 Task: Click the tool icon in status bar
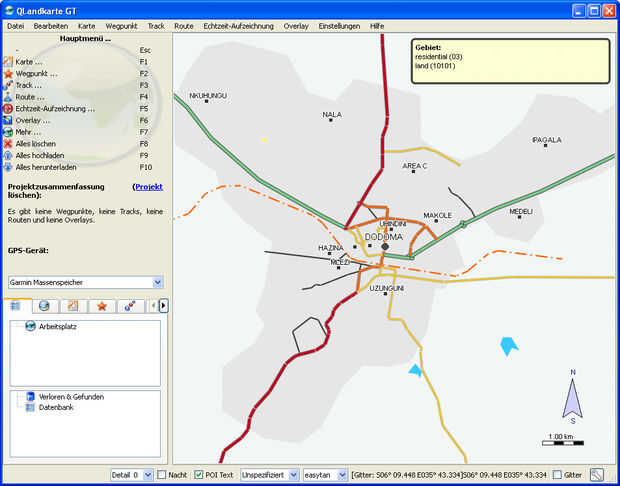point(596,475)
